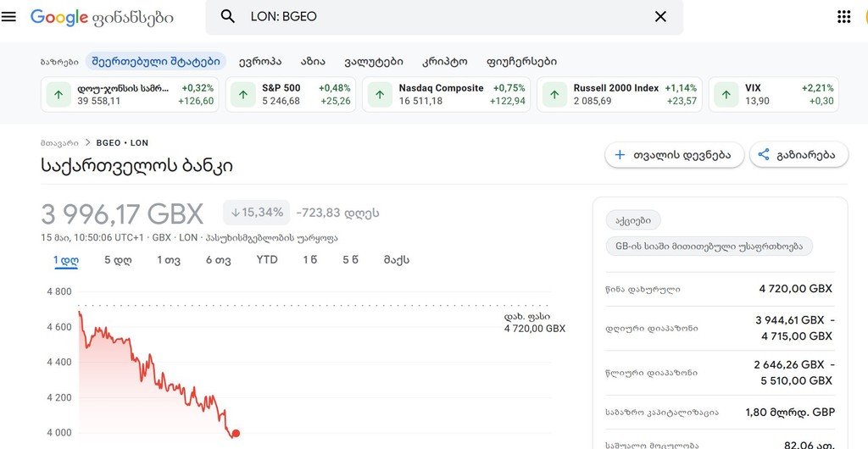
Task: Open the Nasdaq Composite index card
Action: [x=446, y=95]
